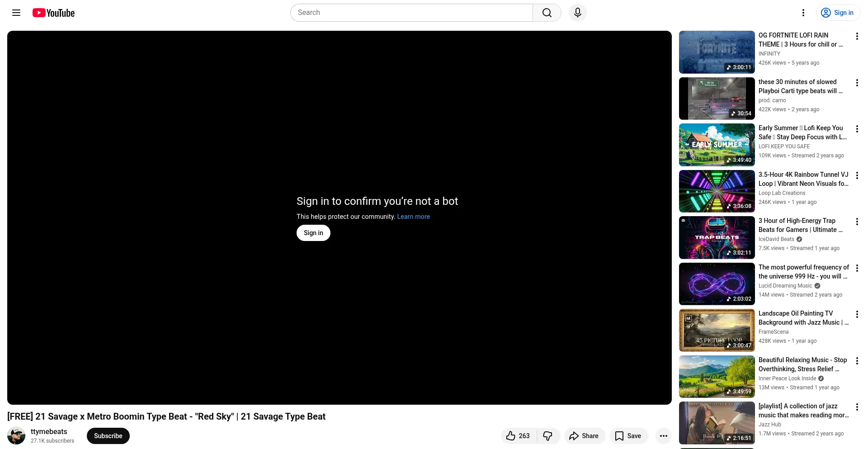Click the '27.1K subscribers' text
This screenshot has width=868, height=449.
pos(52,441)
